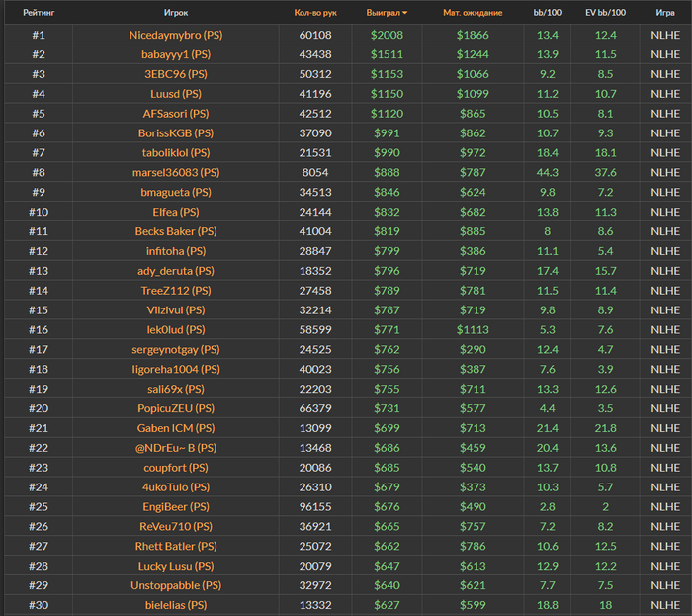692x616 pixels.
Task: Click the Игра column header
Action: point(665,13)
